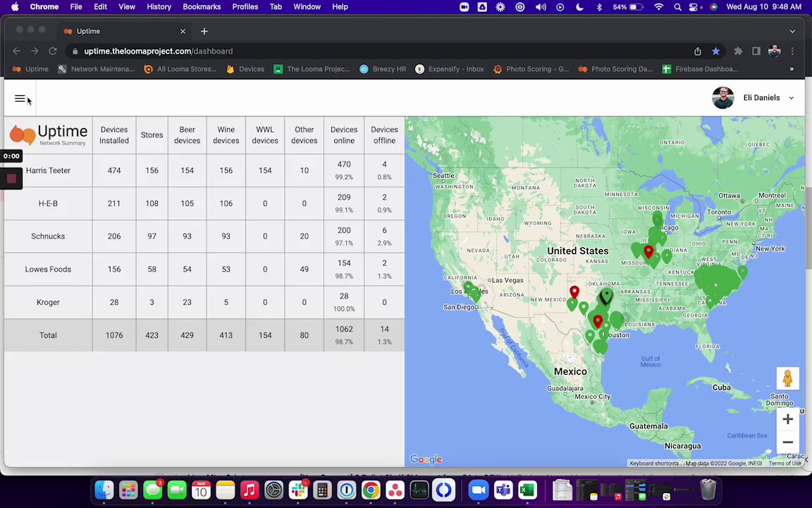Open the Profiles menu

(245, 7)
